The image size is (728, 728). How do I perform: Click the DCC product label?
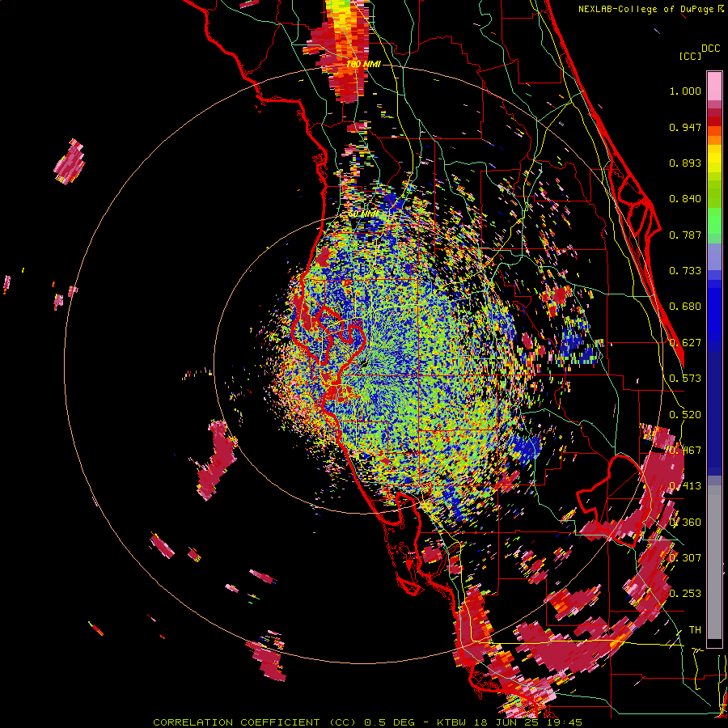click(711, 49)
